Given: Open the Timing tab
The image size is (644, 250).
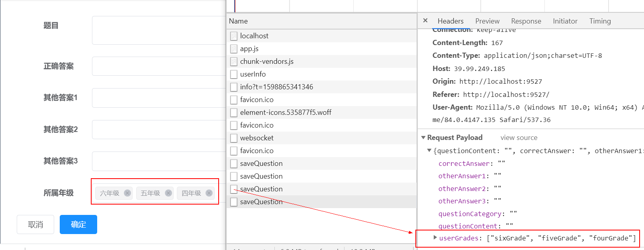Looking at the screenshot, I should [x=600, y=21].
